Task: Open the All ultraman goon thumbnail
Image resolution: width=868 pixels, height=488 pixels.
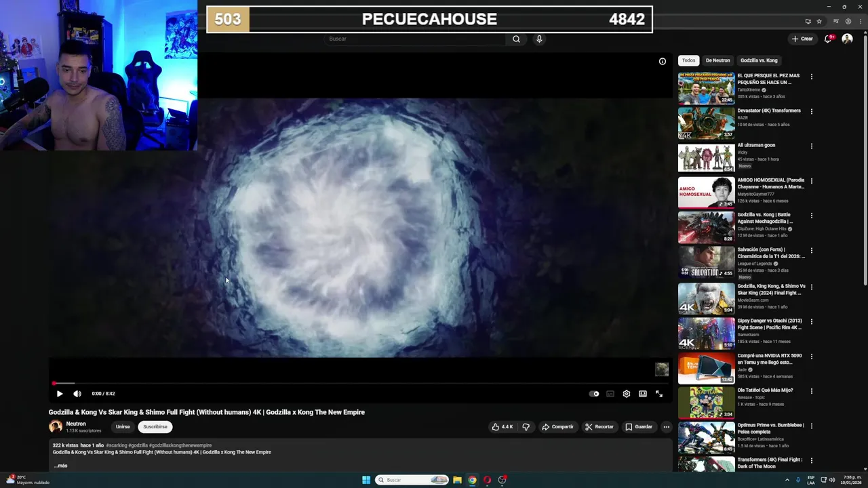Action: 706,157
